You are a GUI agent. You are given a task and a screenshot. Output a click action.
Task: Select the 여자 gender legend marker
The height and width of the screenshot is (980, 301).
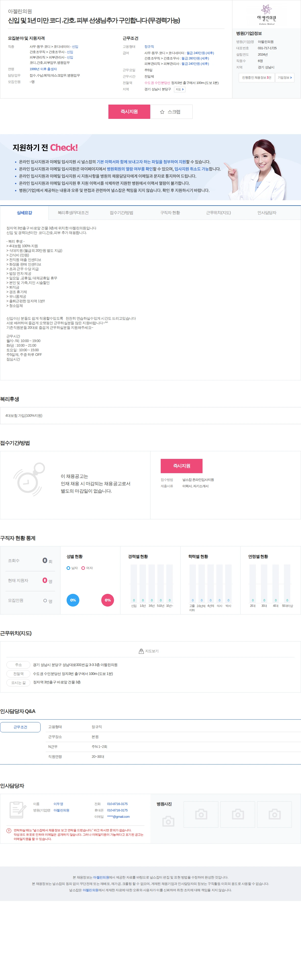coord(83,568)
